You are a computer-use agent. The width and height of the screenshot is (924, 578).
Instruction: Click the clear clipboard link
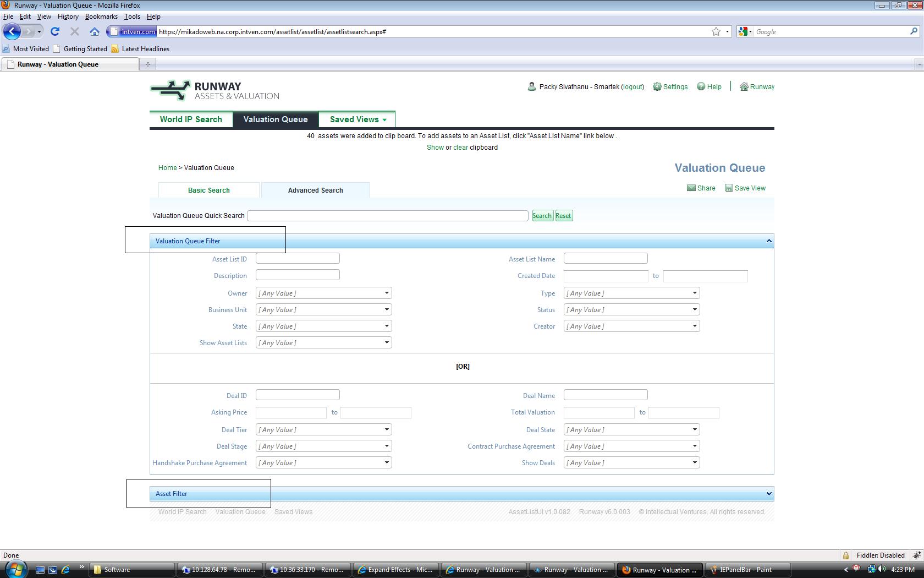460,148
